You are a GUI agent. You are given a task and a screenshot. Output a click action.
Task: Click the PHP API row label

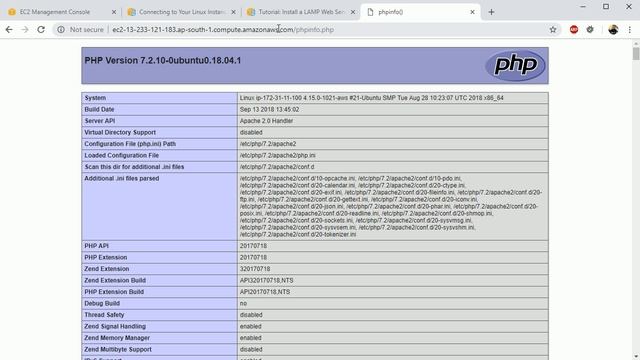click(x=96, y=246)
